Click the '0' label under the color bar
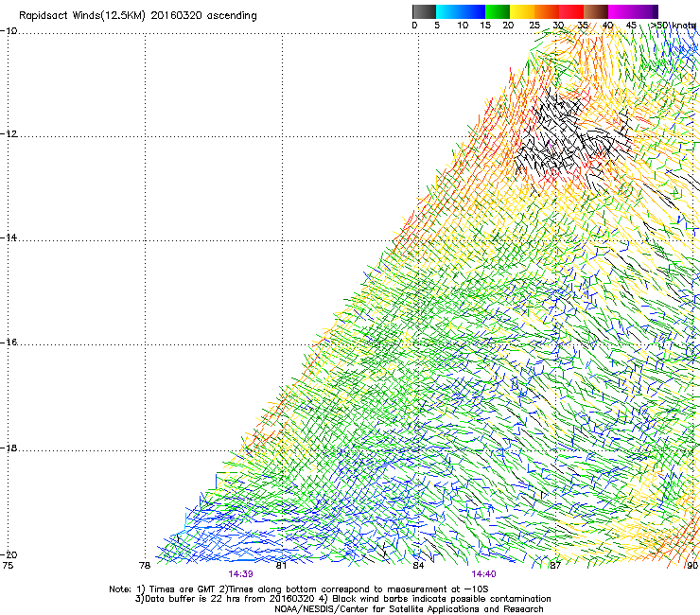Screen dimensions: 700x615 tap(414, 26)
